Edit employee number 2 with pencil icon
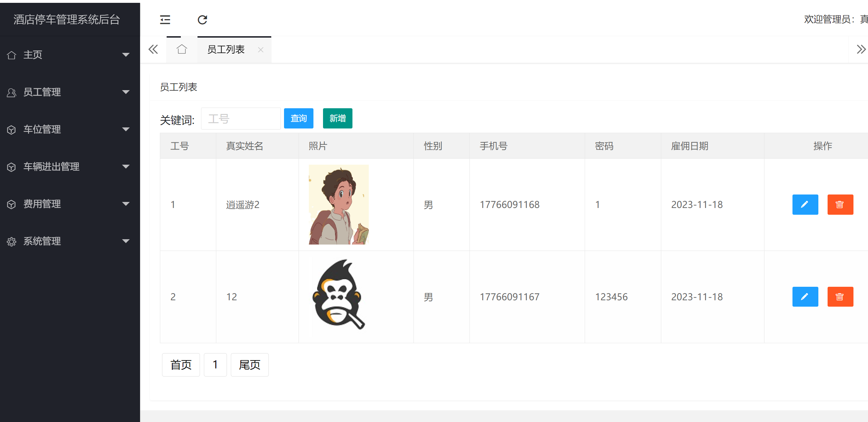The width and height of the screenshot is (868, 422). [x=805, y=297]
